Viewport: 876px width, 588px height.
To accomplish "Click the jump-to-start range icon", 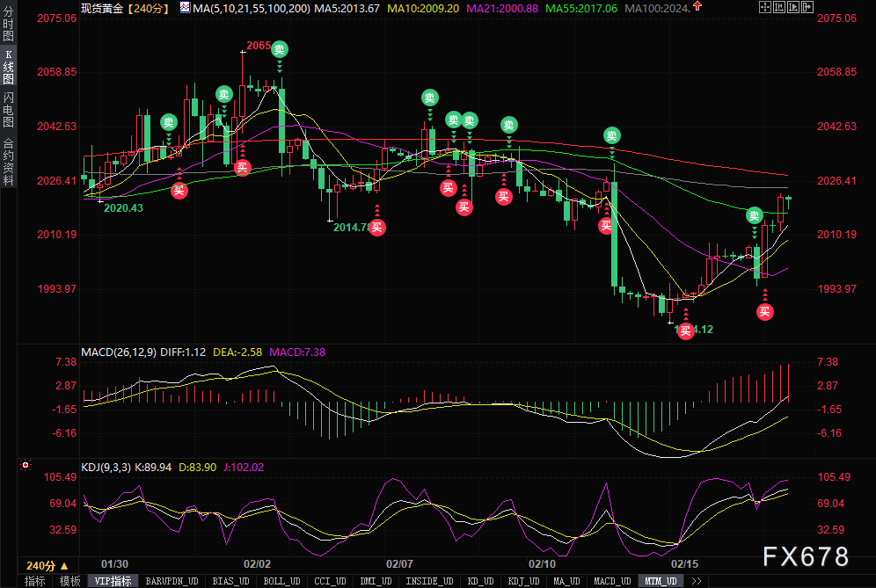I will click(778, 7).
